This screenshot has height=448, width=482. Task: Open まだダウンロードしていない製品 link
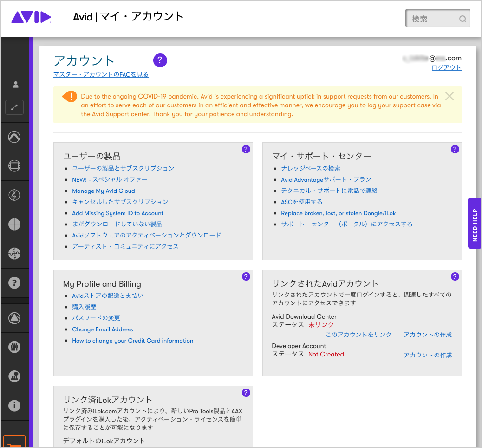click(x=117, y=224)
